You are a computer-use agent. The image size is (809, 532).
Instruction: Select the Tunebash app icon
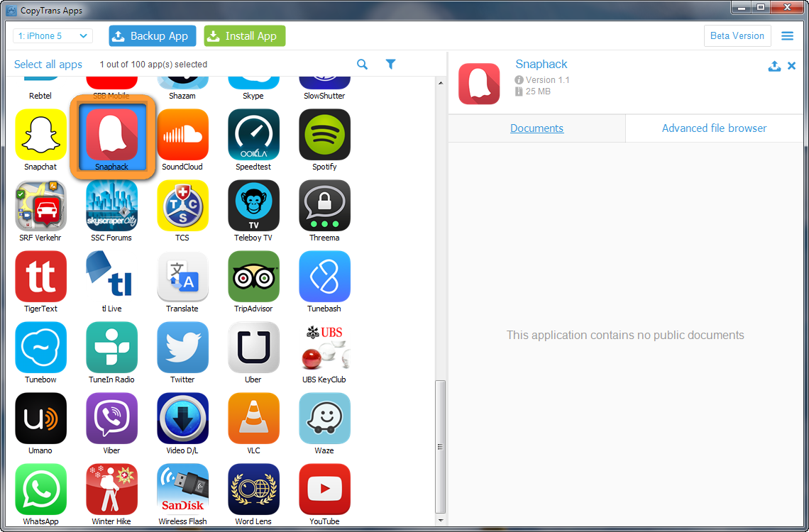tap(324, 277)
